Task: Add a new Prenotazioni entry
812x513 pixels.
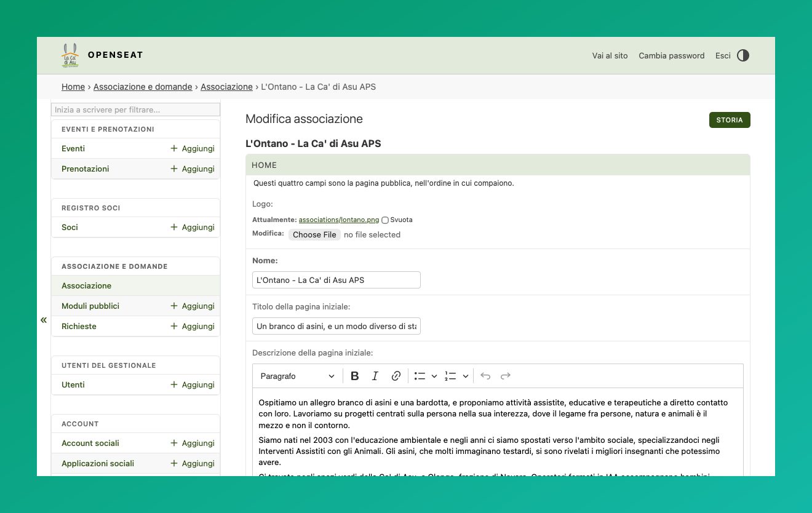Action: click(x=193, y=169)
